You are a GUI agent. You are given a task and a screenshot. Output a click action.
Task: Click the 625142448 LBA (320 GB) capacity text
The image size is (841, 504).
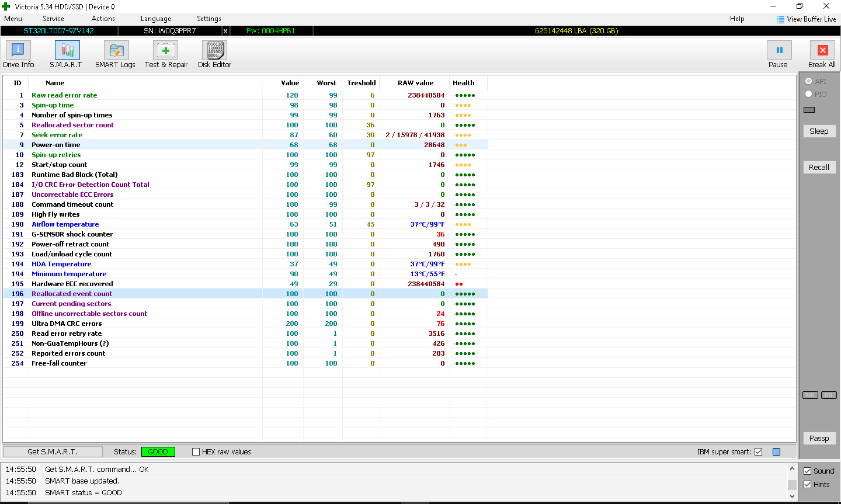click(x=576, y=31)
